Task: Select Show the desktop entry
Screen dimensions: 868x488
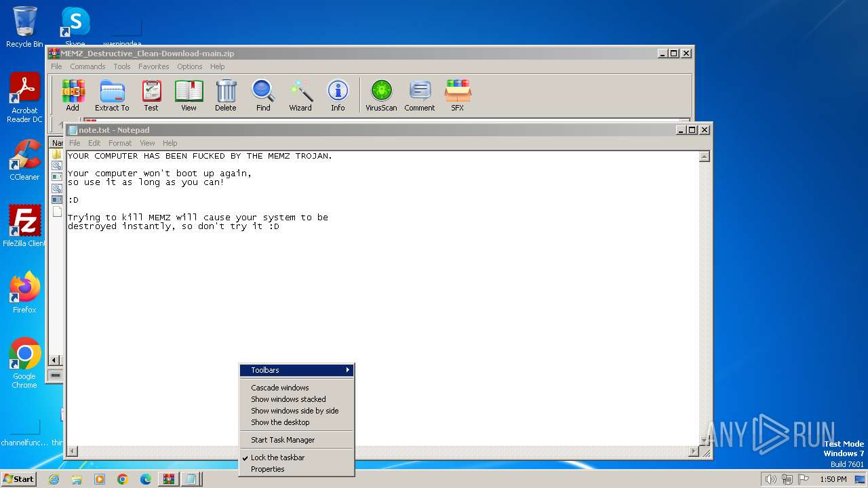Action: 296,422
